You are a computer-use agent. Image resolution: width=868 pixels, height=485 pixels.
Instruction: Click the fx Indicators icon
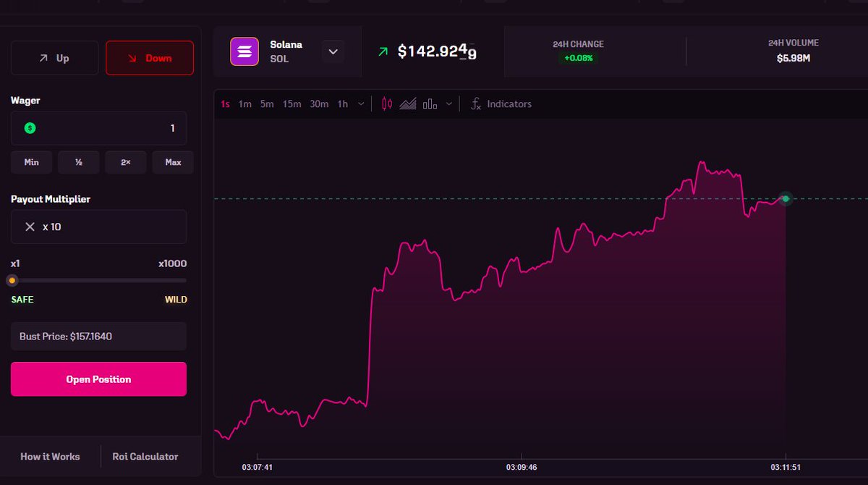pos(475,104)
